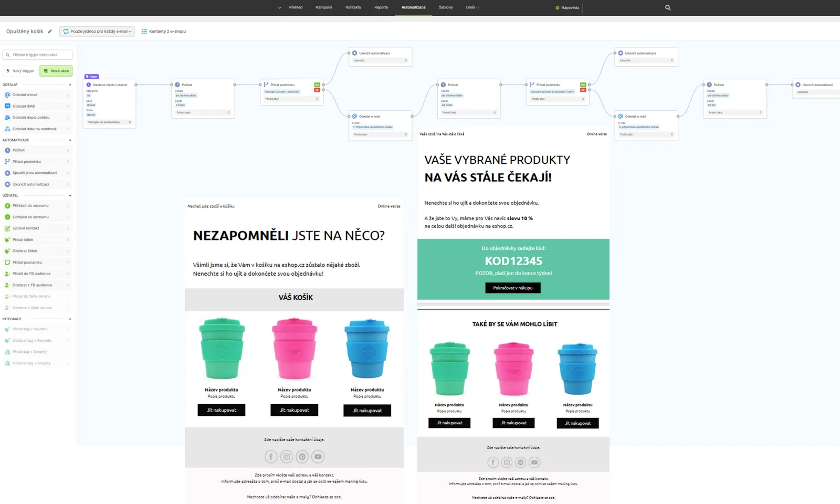This screenshot has width=840, height=504.
Task: Select the Odebrat z Sklik okruhu icon
Action: click(x=7, y=308)
